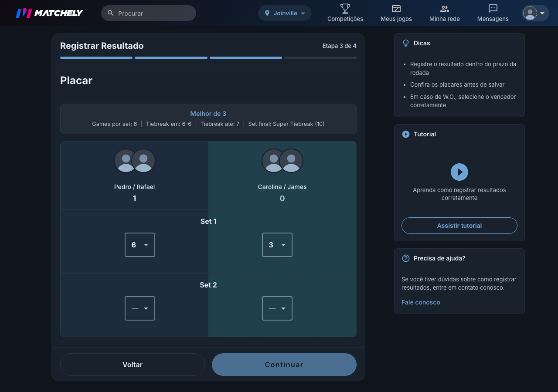Follow the Fale conosco link
Image resolution: width=558 pixels, height=392 pixels.
[421, 302]
